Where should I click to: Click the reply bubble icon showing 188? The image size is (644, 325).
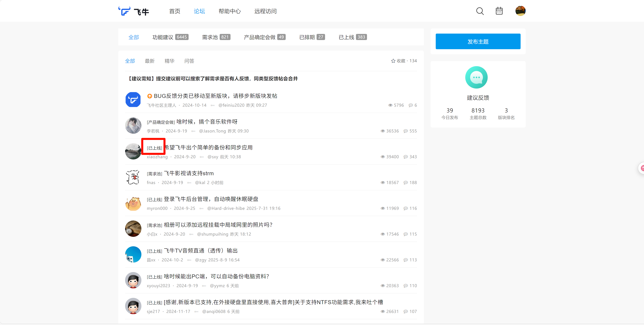point(406,182)
